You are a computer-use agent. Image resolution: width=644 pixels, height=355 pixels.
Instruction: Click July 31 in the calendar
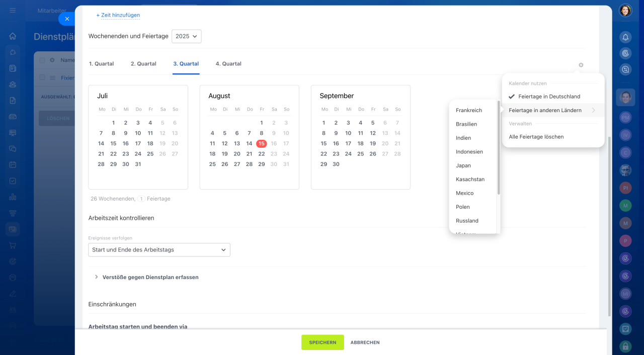click(138, 164)
